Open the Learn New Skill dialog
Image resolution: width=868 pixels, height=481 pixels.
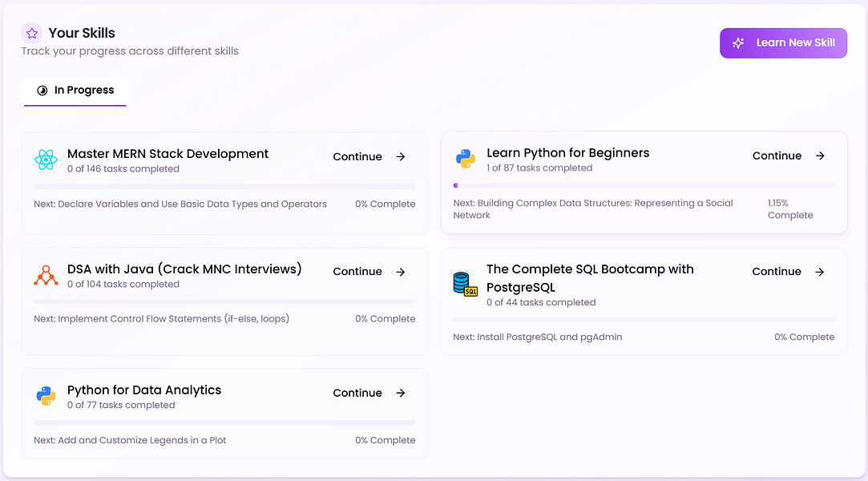[x=783, y=42]
